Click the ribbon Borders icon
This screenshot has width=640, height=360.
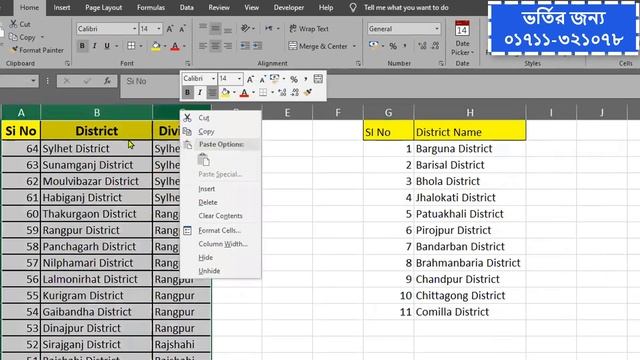pyautogui.click(x=131, y=46)
